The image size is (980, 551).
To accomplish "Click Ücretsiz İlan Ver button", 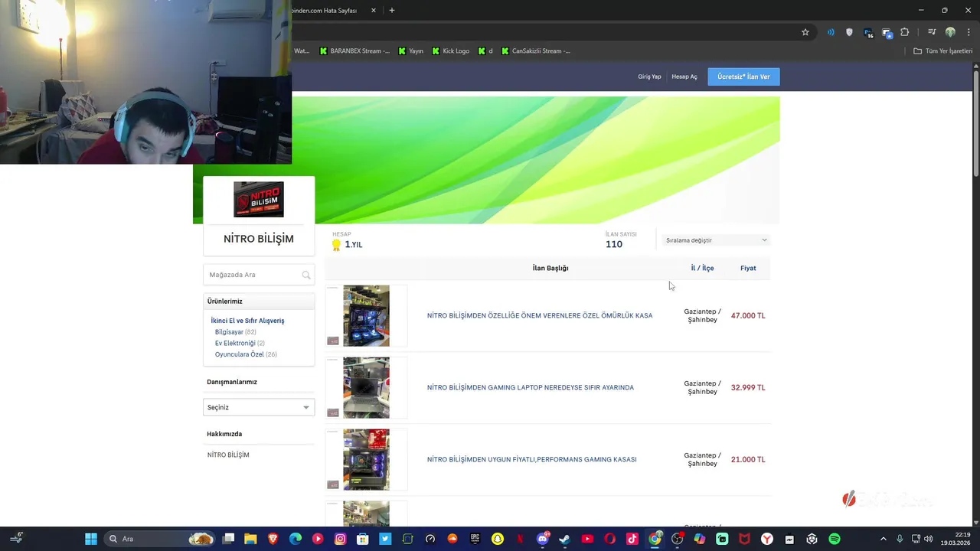I will (743, 77).
